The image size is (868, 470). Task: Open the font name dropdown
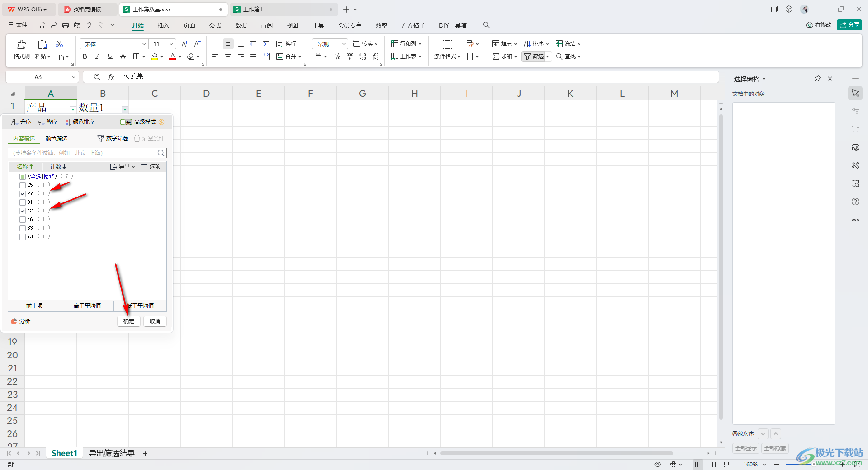(144, 44)
